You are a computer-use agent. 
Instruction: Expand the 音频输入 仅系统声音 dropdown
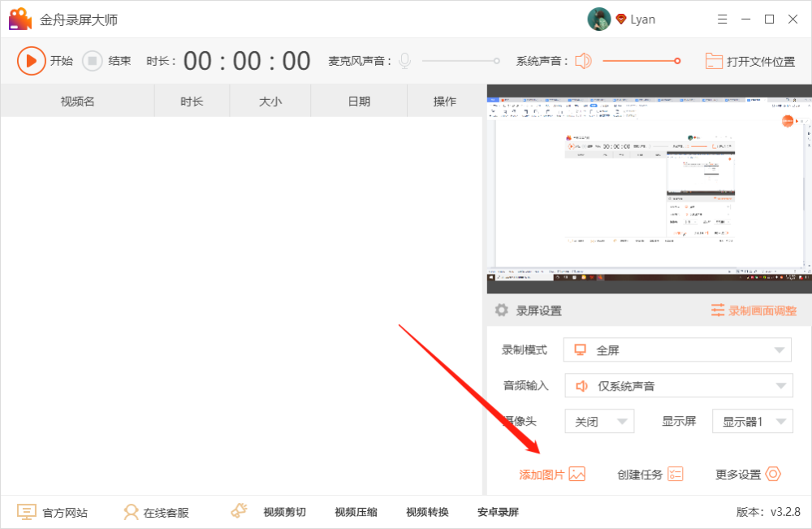click(678, 385)
